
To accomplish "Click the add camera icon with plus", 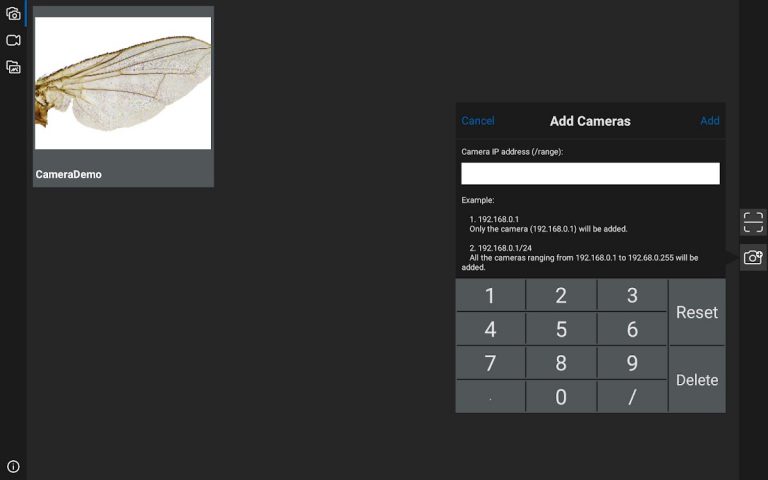I will click(x=753, y=257).
